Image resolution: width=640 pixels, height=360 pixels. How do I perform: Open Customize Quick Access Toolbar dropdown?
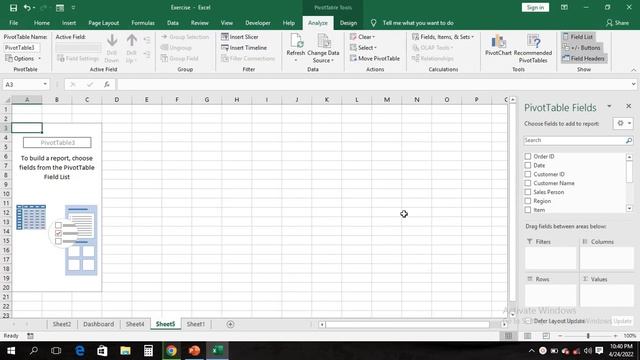tap(73, 8)
